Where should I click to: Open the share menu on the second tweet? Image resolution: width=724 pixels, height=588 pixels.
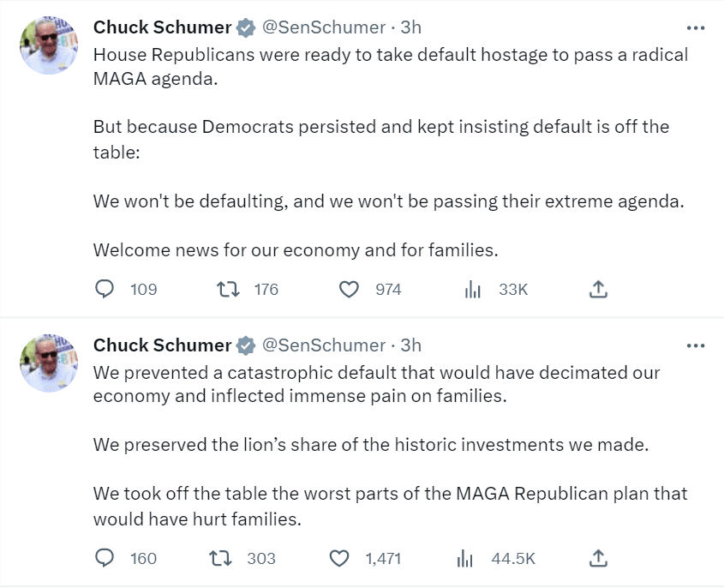[x=597, y=558]
